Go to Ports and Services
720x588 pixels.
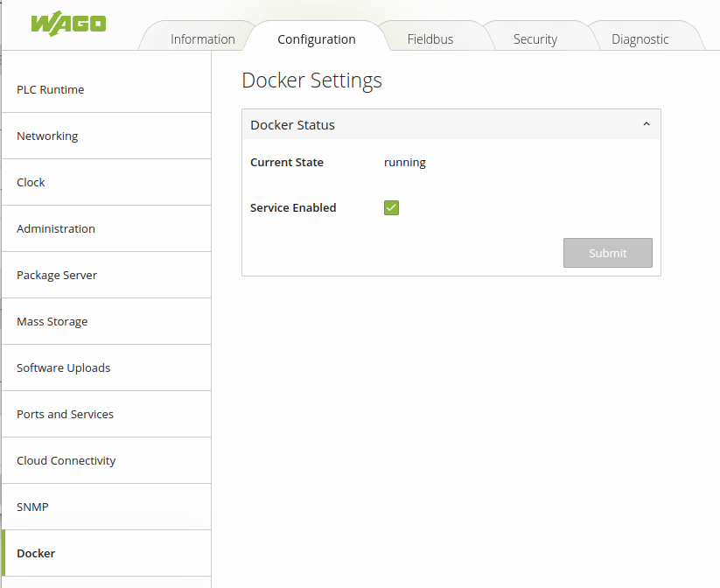tap(65, 415)
